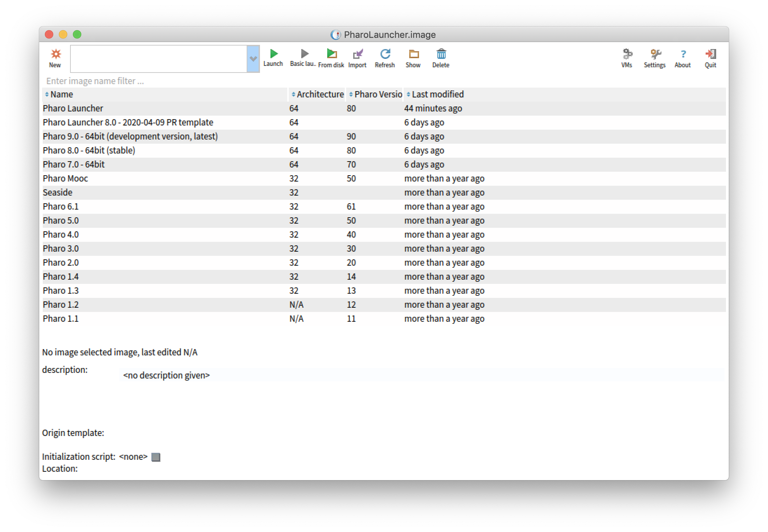Open the launch configuration dropdown arrow
The width and height of the screenshot is (768, 532).
[253, 59]
